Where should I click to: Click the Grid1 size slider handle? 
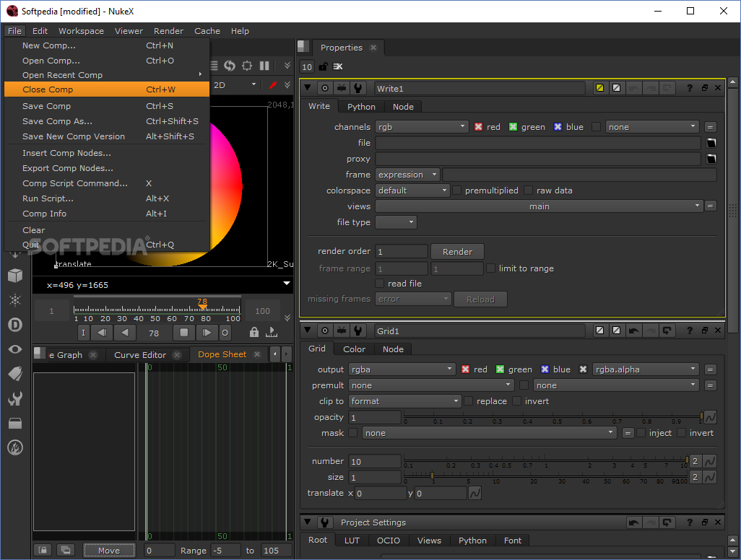pyautogui.click(x=432, y=475)
